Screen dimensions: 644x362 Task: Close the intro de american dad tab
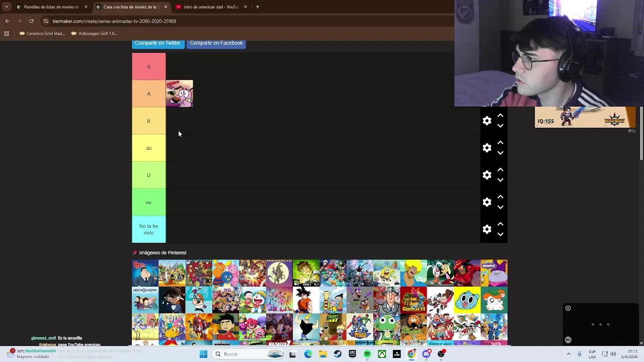coord(246,7)
